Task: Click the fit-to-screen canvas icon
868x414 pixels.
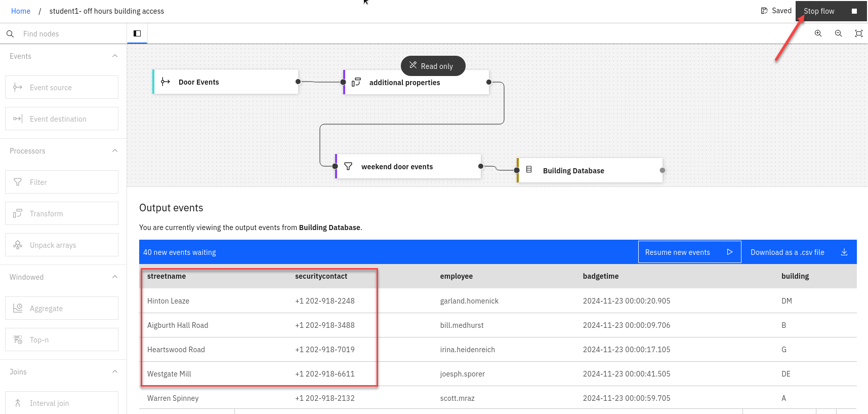Action: pos(858,33)
